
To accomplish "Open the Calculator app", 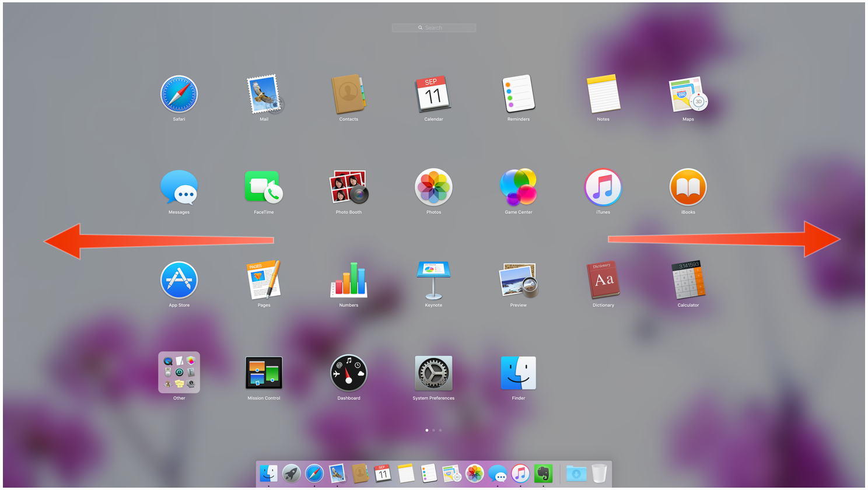I will click(688, 280).
